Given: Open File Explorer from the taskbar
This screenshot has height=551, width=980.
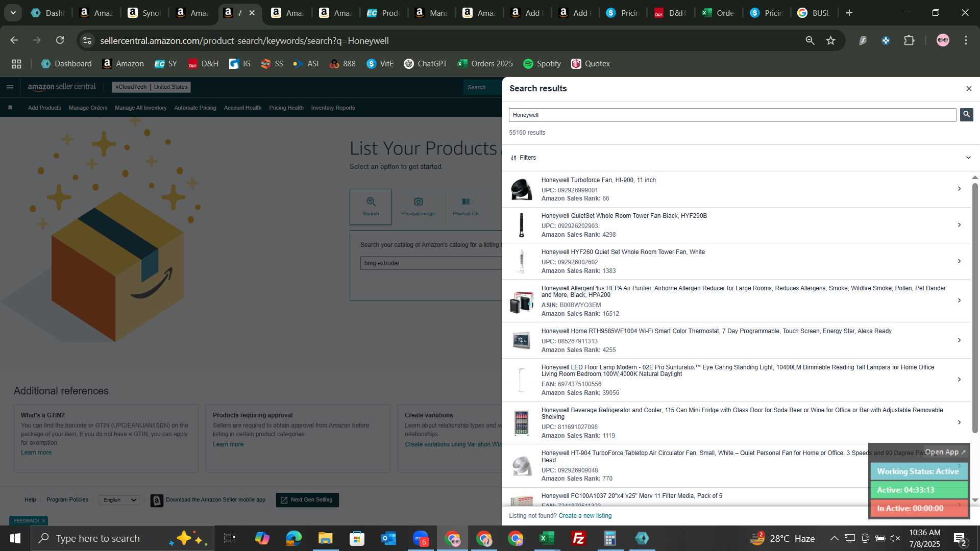Looking at the screenshot, I should [325, 538].
